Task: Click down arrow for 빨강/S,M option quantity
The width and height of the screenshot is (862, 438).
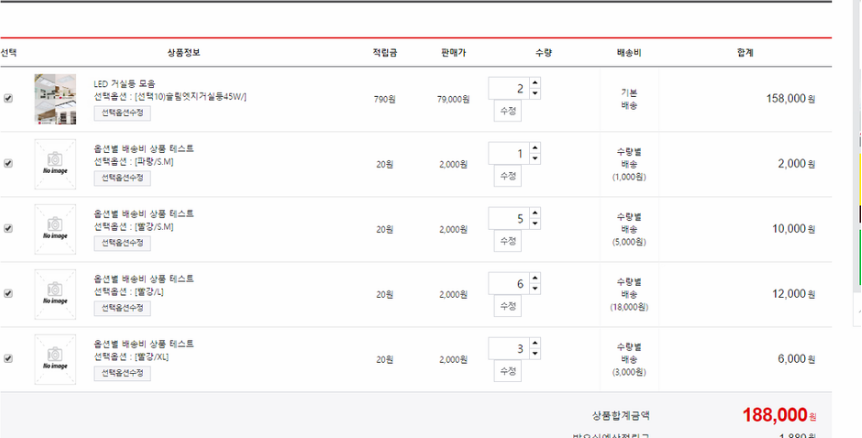Action: [x=535, y=224]
